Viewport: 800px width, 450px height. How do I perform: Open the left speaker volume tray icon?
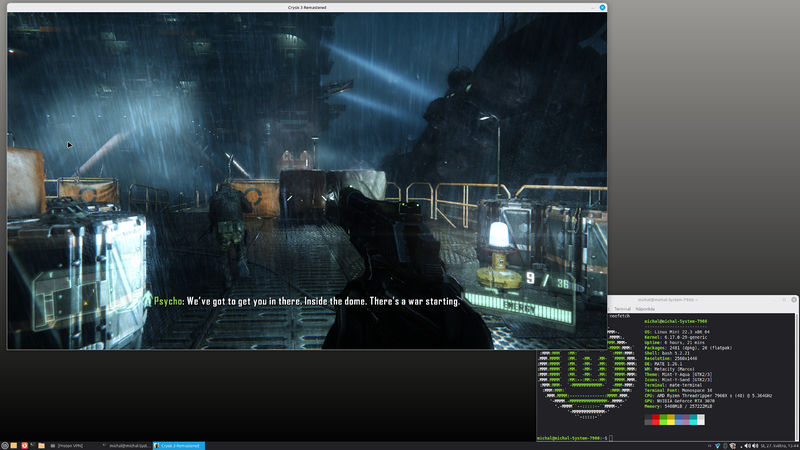(747, 446)
